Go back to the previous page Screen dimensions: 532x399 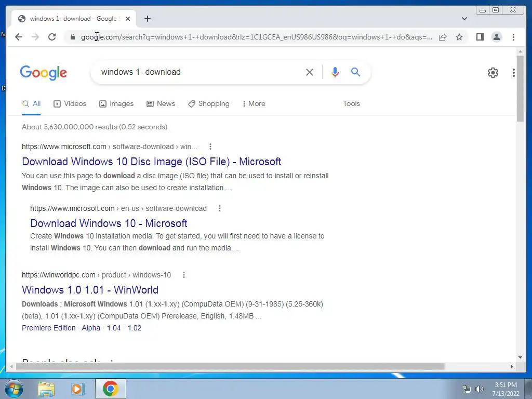(19, 37)
